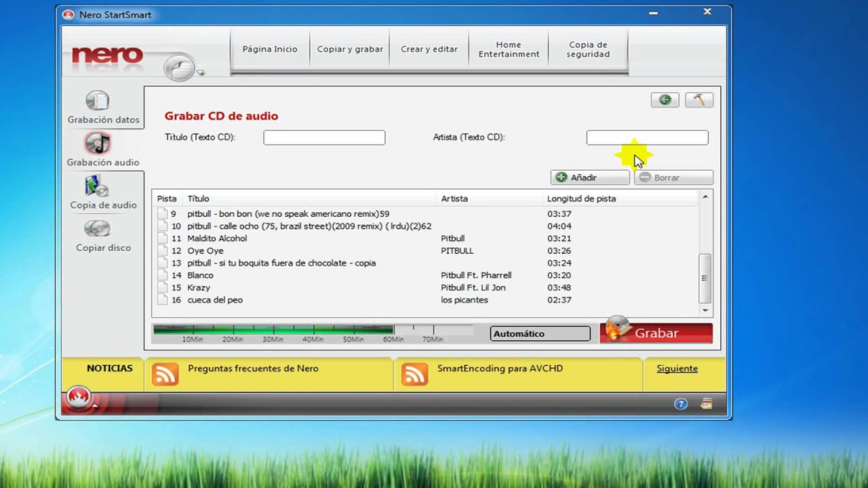
Task: Click the Automático button
Action: tap(540, 333)
